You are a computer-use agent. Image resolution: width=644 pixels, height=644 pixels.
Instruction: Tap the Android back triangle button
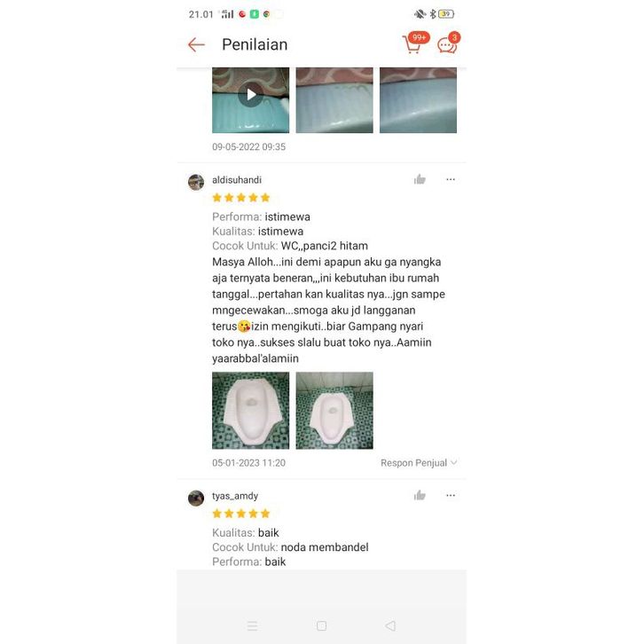click(x=390, y=625)
